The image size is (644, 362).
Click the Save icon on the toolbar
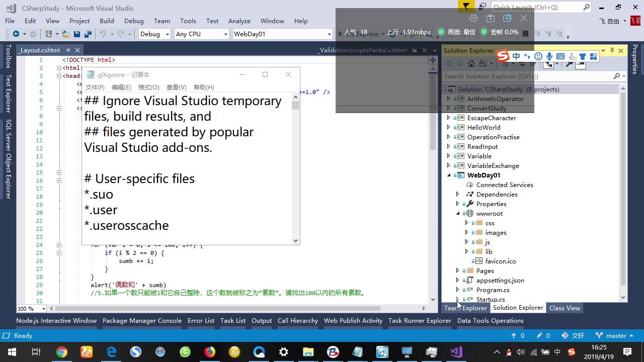(x=76, y=34)
